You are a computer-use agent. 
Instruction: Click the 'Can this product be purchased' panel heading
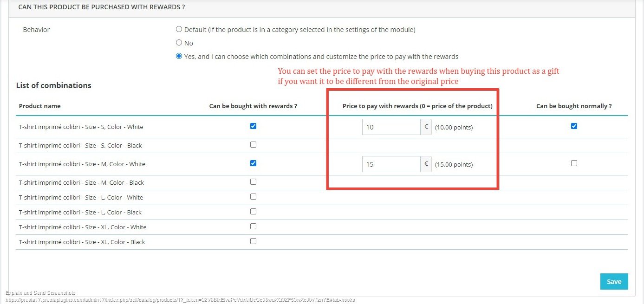coord(101,7)
